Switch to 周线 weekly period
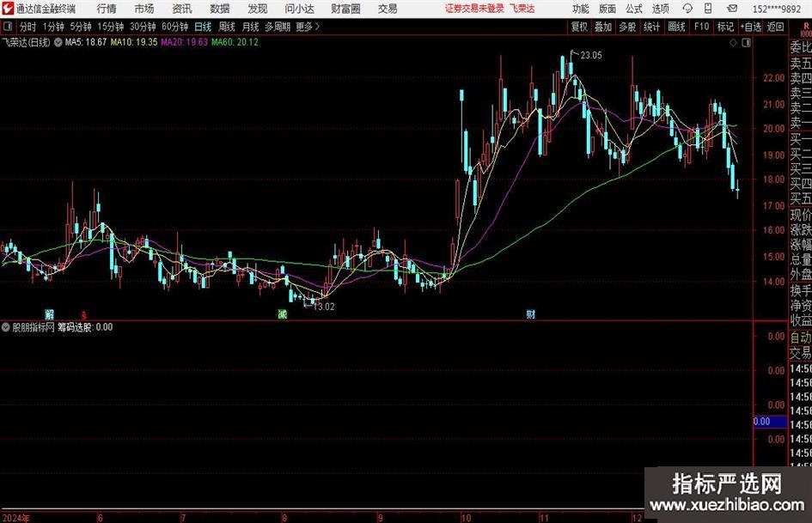Image resolution: width=812 pixels, height=523 pixels. (226, 27)
